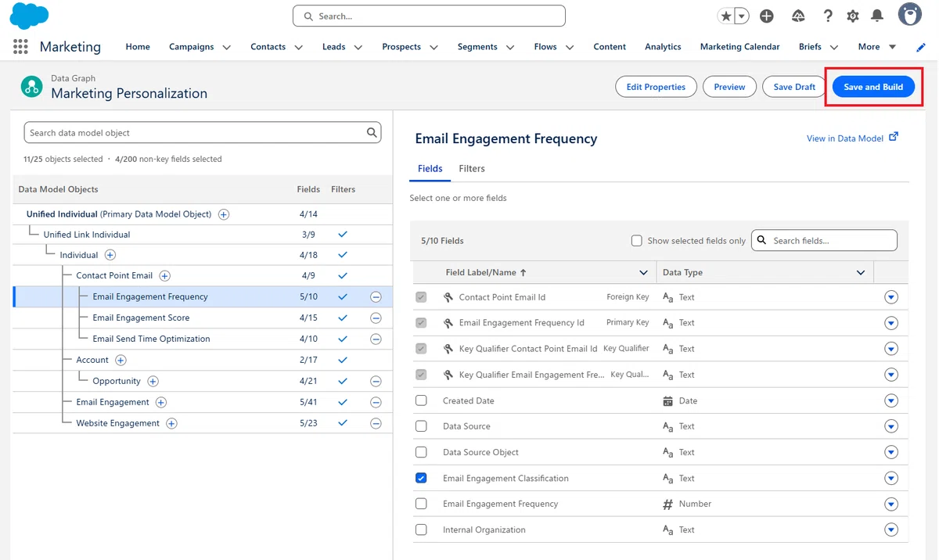Check the Internal Organization checkbox
This screenshot has height=560, width=939.
[x=421, y=529]
